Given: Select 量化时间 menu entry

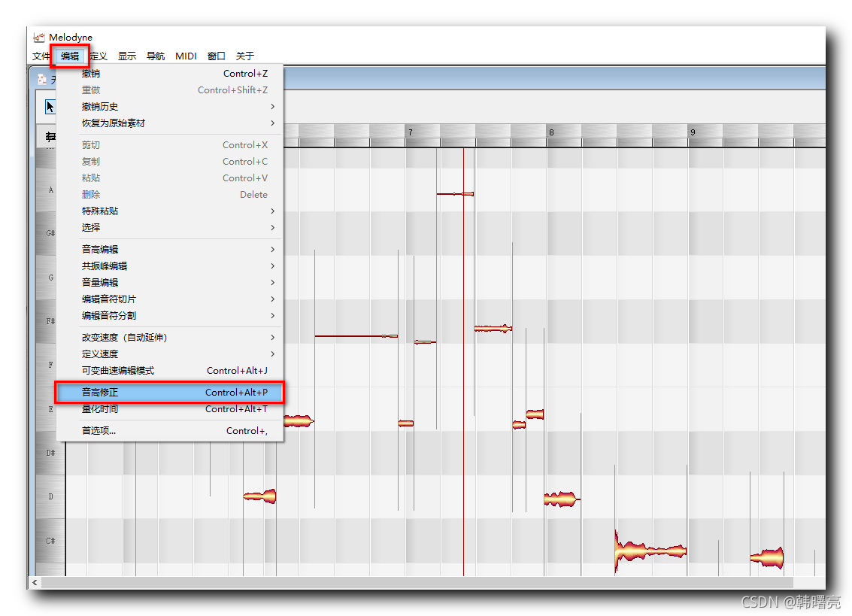Looking at the screenshot, I should 170,409.
